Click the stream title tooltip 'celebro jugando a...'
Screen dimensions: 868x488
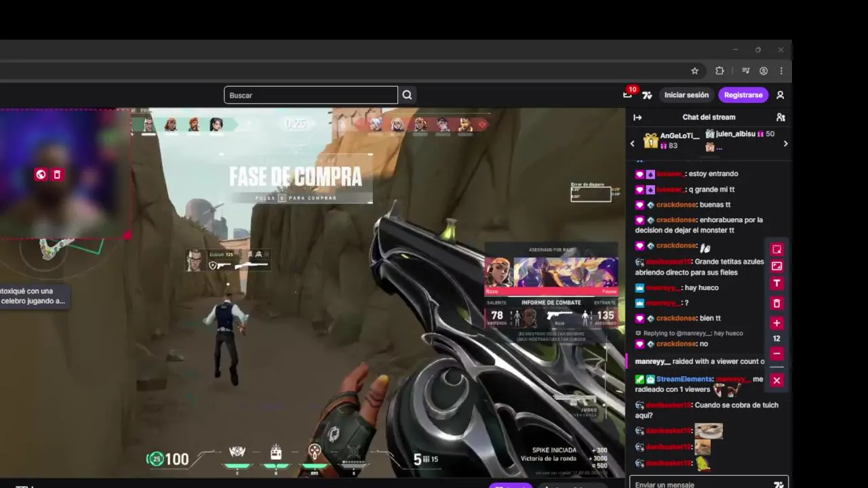click(x=34, y=296)
